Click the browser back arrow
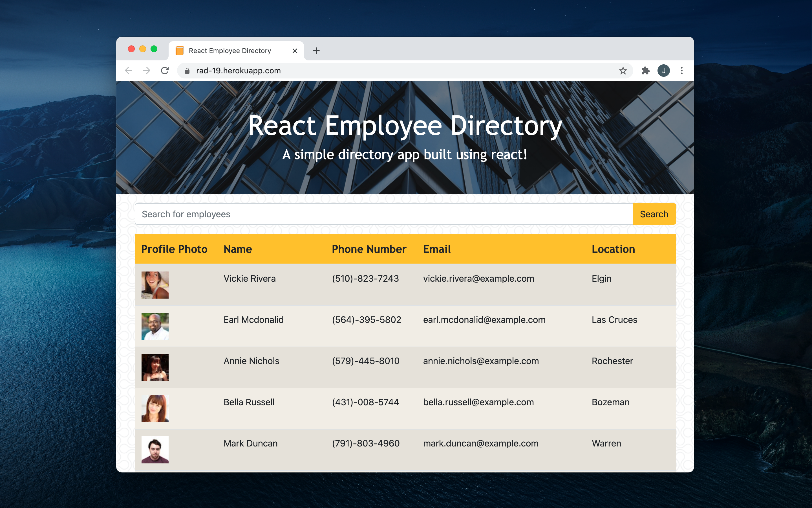The image size is (812, 508). click(x=129, y=71)
